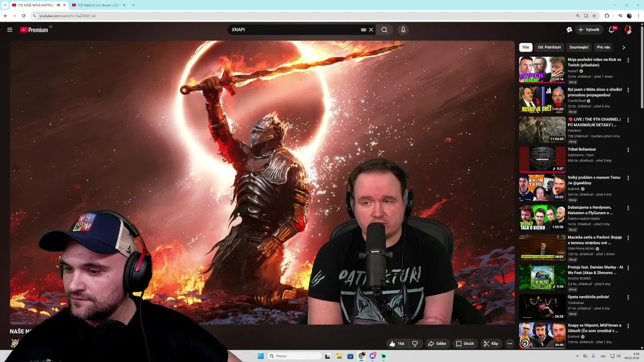This screenshot has width=644, height=362.
Task: Clear the XNAPI search text with X
Action: pos(371,30)
